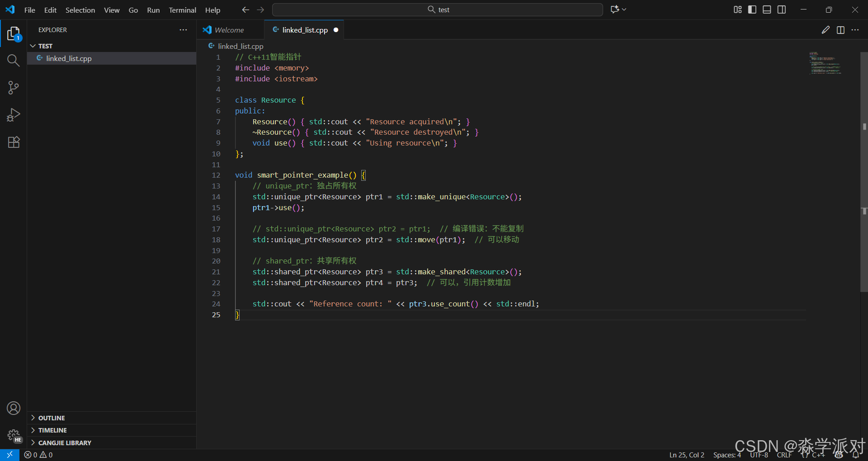This screenshot has width=868, height=461.
Task: Click the unsaved dot on the linked_list.cpp tab
Action: click(x=336, y=30)
